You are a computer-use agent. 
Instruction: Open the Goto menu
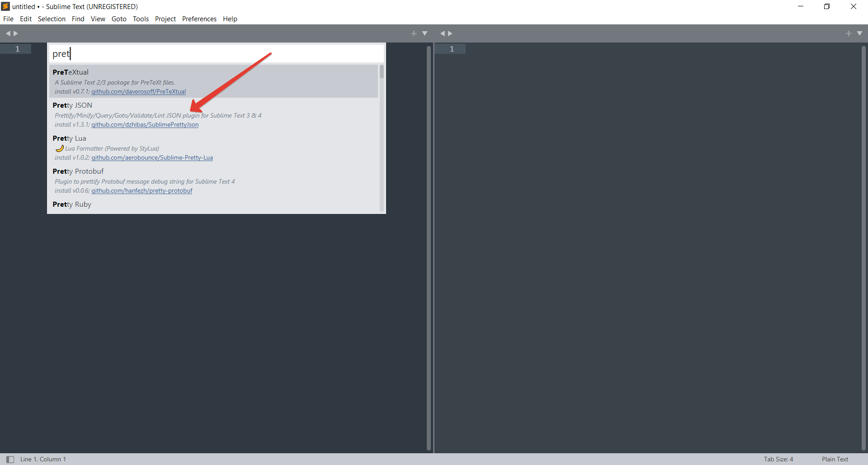pyautogui.click(x=119, y=19)
